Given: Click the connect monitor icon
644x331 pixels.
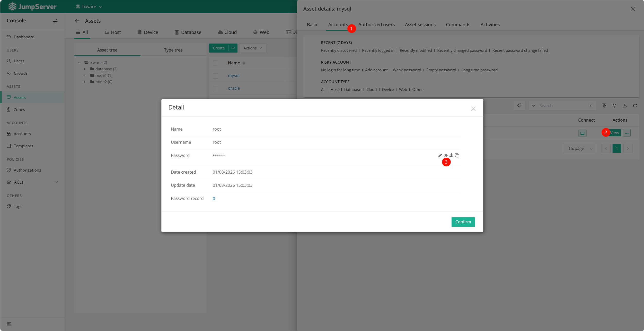Looking at the screenshot, I should coord(582,133).
